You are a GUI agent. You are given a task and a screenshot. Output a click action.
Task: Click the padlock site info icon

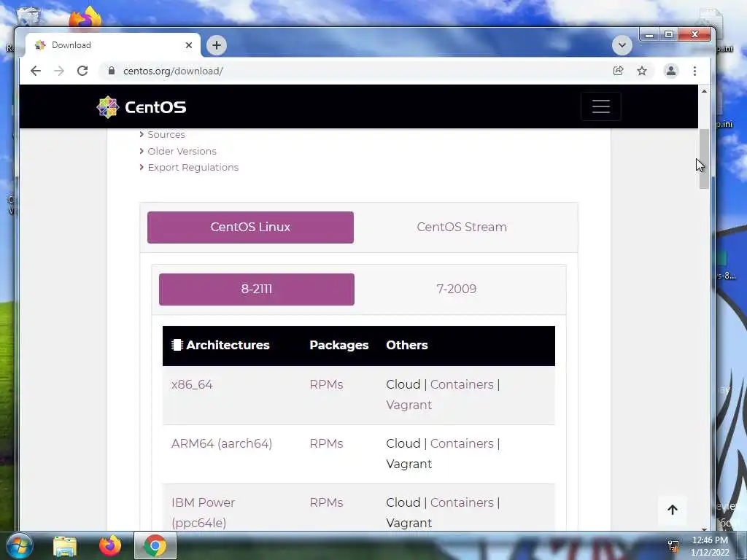112,71
